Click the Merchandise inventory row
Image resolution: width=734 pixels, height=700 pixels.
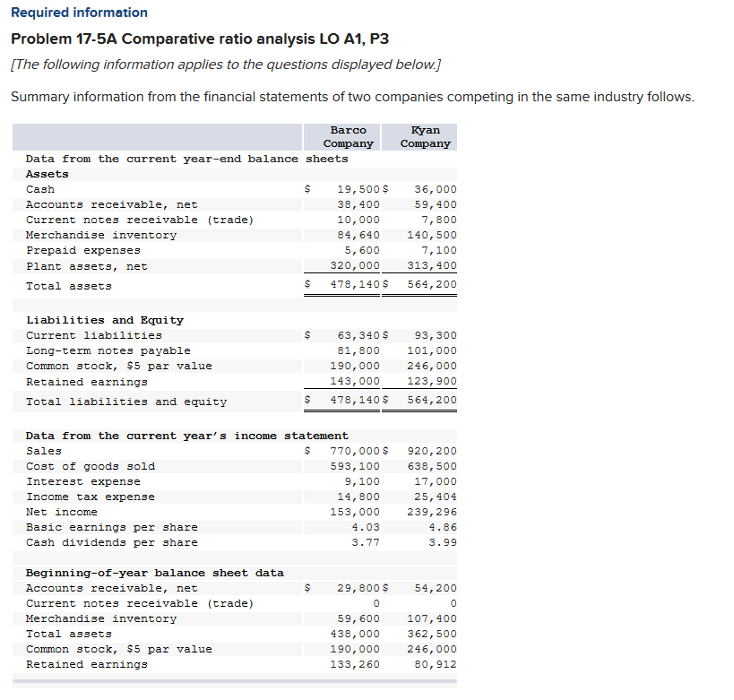click(82, 235)
